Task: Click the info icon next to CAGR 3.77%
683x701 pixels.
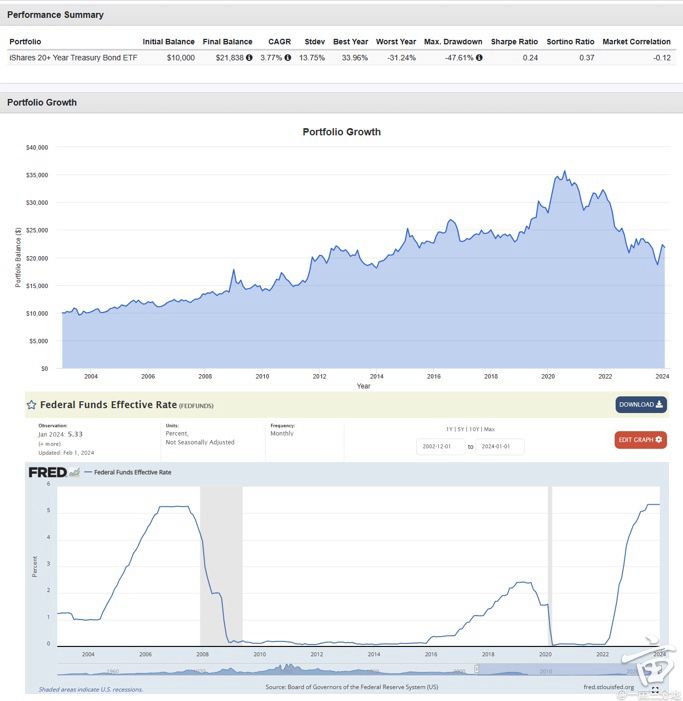Action: click(287, 58)
